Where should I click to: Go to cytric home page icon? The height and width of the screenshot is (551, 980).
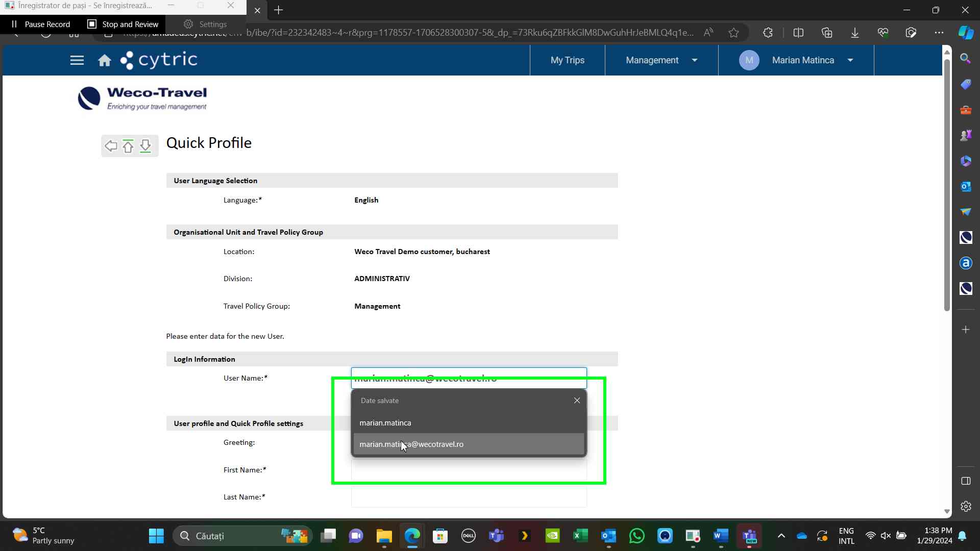point(105,60)
